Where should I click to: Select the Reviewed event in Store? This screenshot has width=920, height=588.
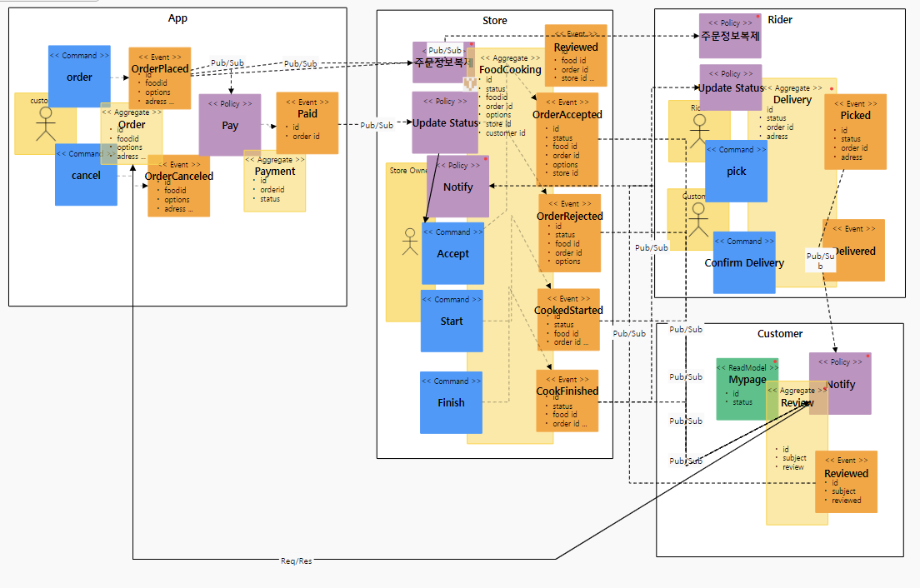(x=576, y=56)
